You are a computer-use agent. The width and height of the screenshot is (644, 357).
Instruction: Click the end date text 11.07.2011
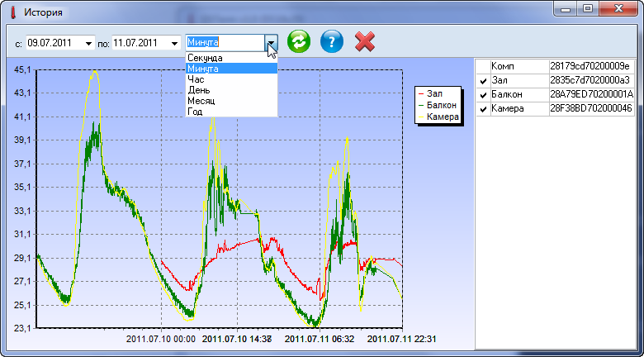coord(135,43)
